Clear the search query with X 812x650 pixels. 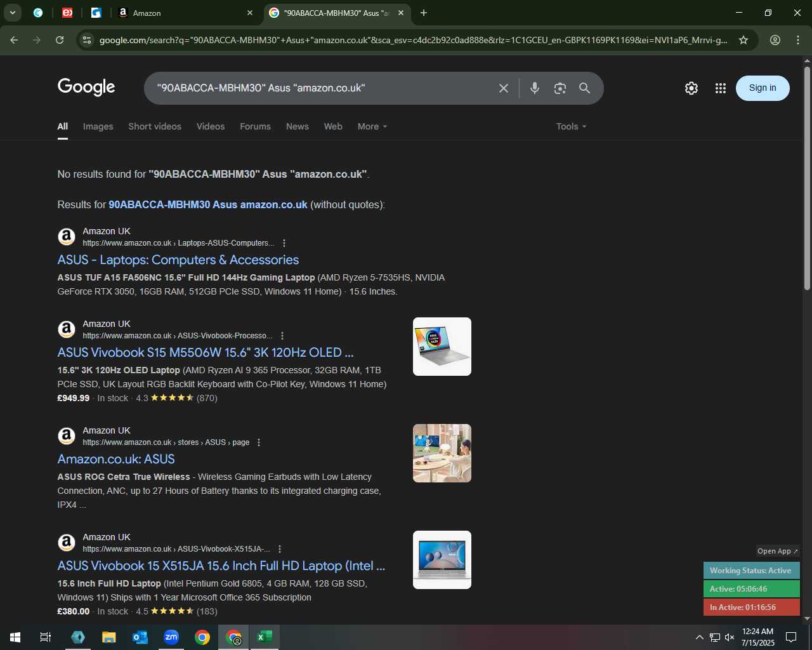pos(504,88)
